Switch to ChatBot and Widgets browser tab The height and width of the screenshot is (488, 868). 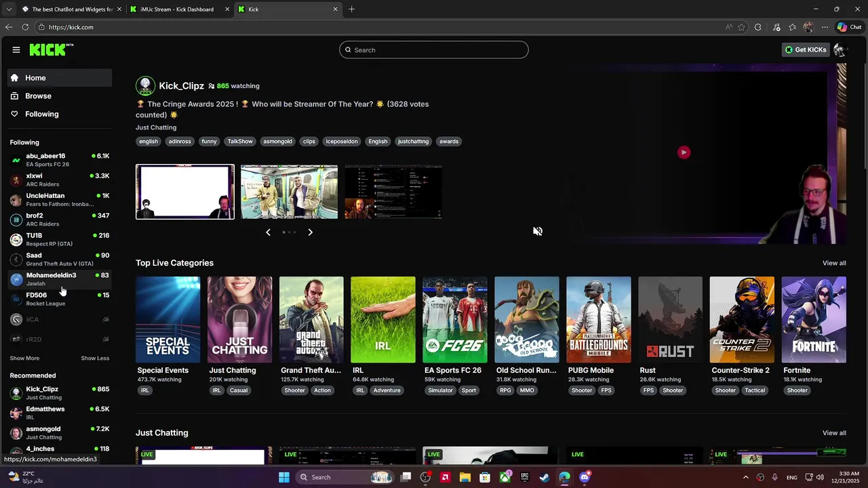click(x=71, y=9)
